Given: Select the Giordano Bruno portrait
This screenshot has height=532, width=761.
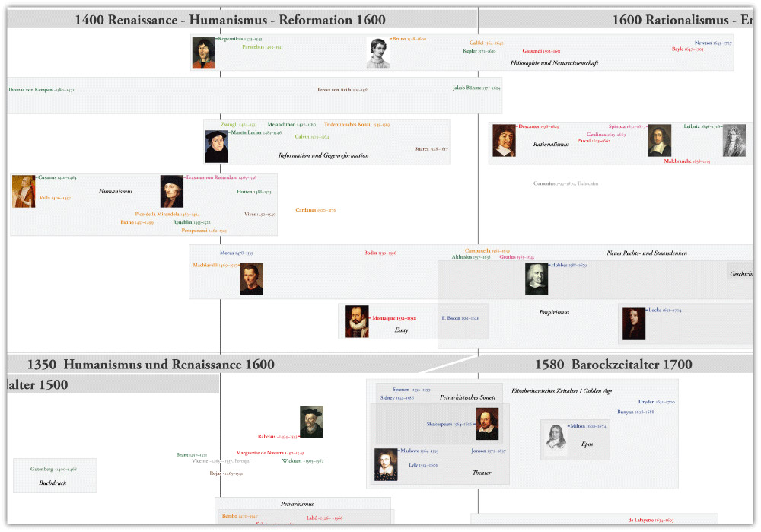Looking at the screenshot, I should click(x=377, y=53).
